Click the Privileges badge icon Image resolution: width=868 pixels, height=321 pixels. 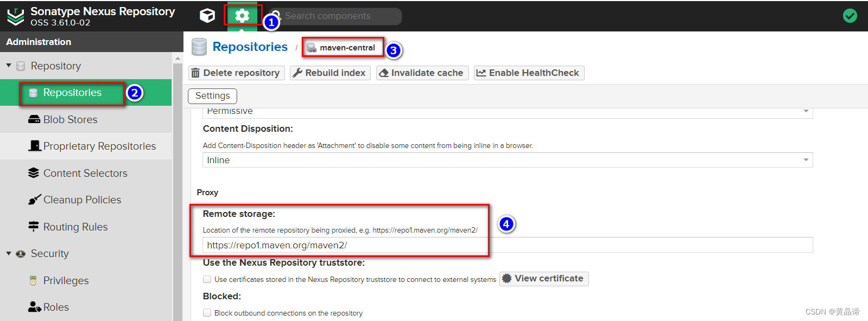point(33,280)
